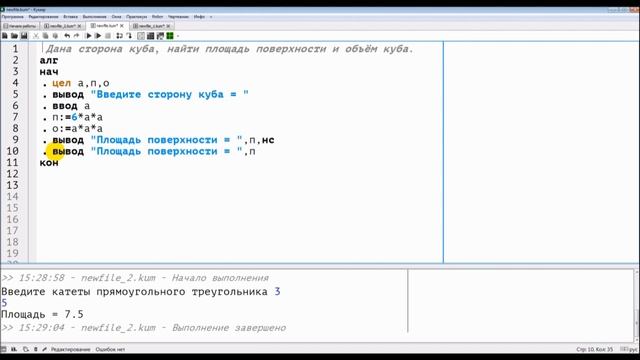Select the active newfile.kum tab
Image resolution: width=640 pixels, height=360 pixels.
point(106,26)
